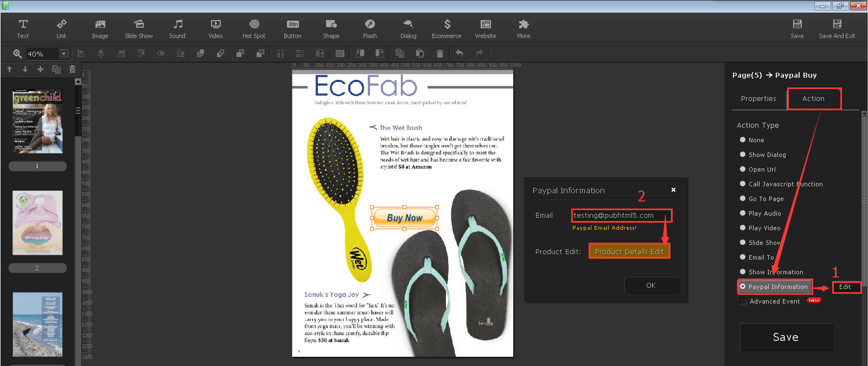Redo the last undone action

pos(480,53)
